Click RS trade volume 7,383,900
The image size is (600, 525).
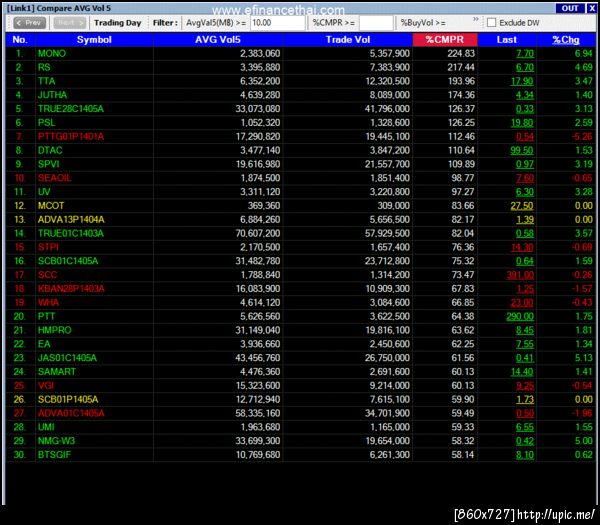coord(390,67)
